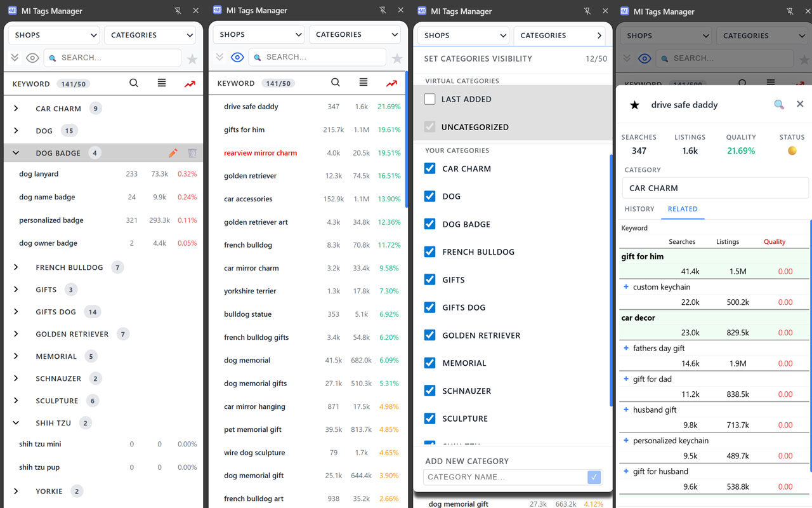Expand the YORKIE category
Image resolution: width=812 pixels, height=508 pixels.
(x=16, y=491)
